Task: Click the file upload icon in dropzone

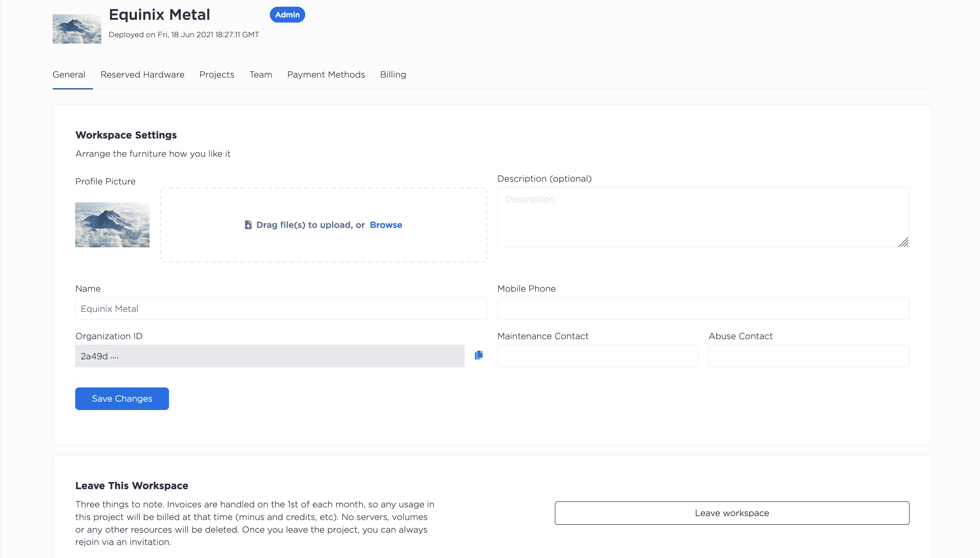Action: 248,225
